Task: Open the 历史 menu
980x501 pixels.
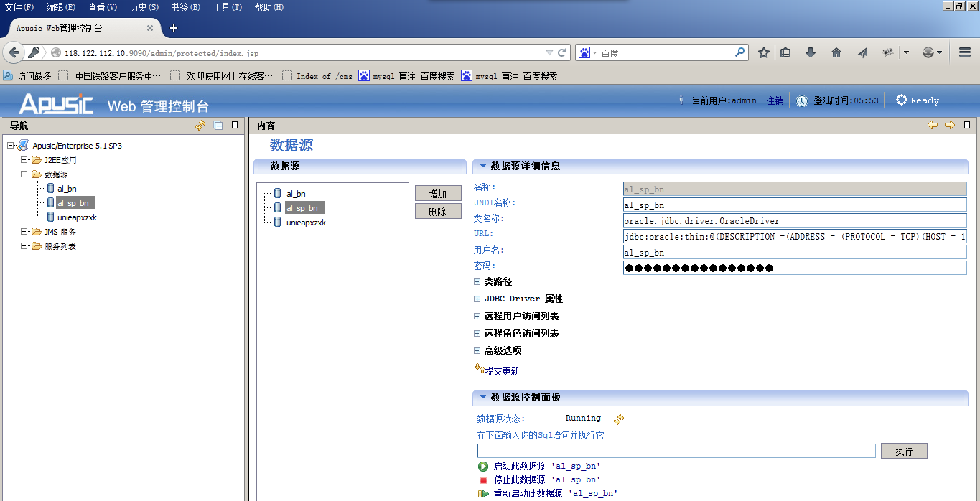Action: point(144,7)
